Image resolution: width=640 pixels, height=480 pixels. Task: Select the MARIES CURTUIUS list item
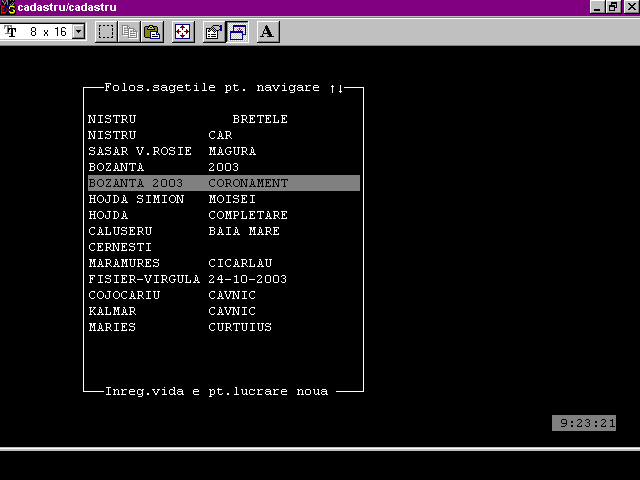pos(180,327)
